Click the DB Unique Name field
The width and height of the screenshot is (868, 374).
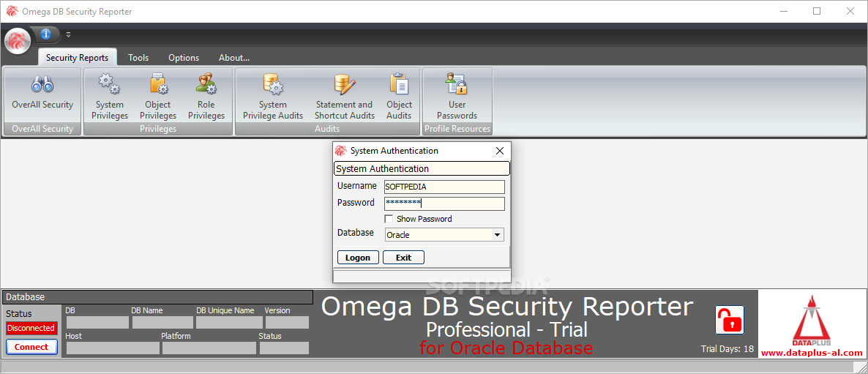point(229,323)
